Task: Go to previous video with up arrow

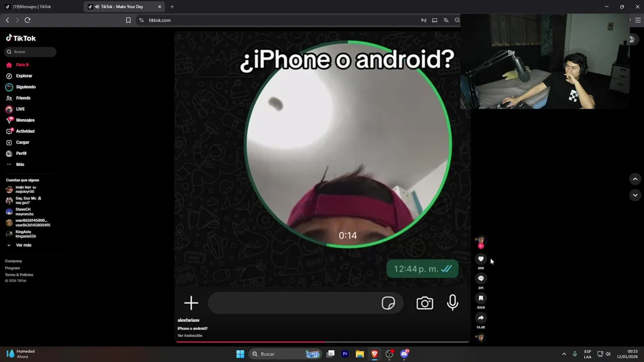Action: [635, 179]
